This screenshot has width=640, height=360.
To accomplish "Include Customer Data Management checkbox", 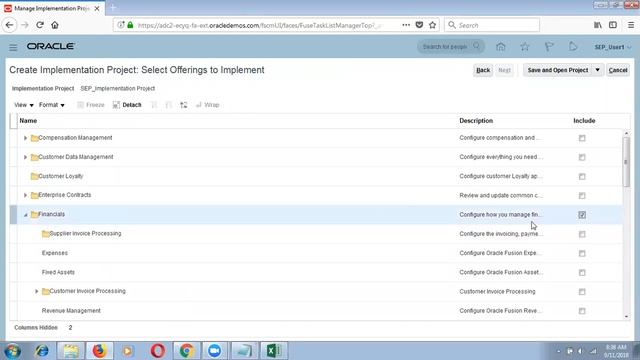I will click(x=582, y=157).
